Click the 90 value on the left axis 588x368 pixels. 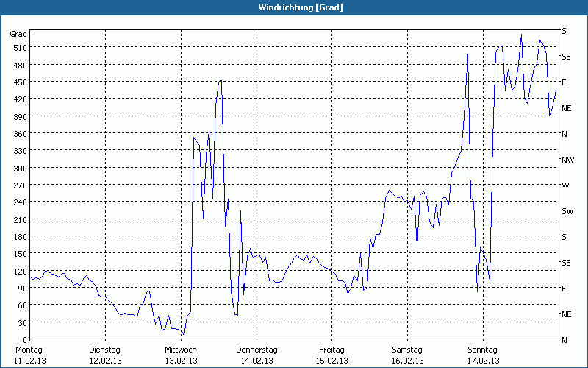click(x=23, y=289)
